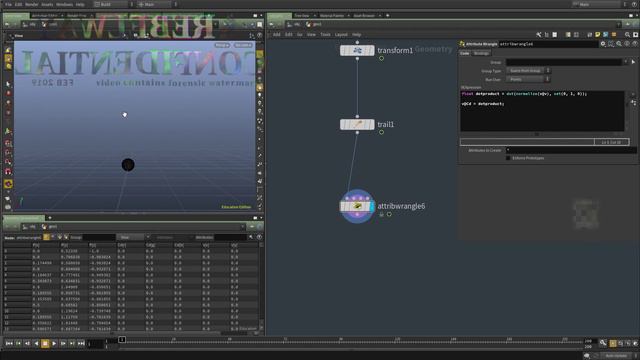Open the Run Over dropdown

point(528,79)
